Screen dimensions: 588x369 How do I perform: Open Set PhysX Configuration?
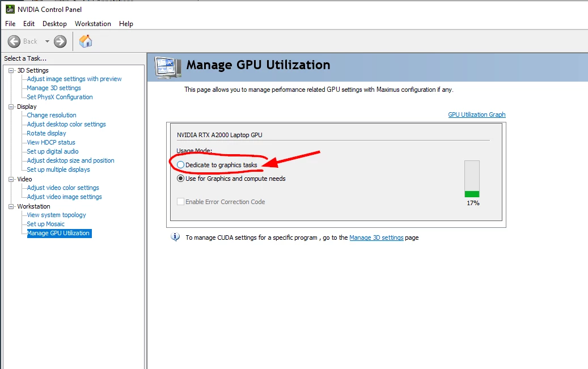(60, 97)
